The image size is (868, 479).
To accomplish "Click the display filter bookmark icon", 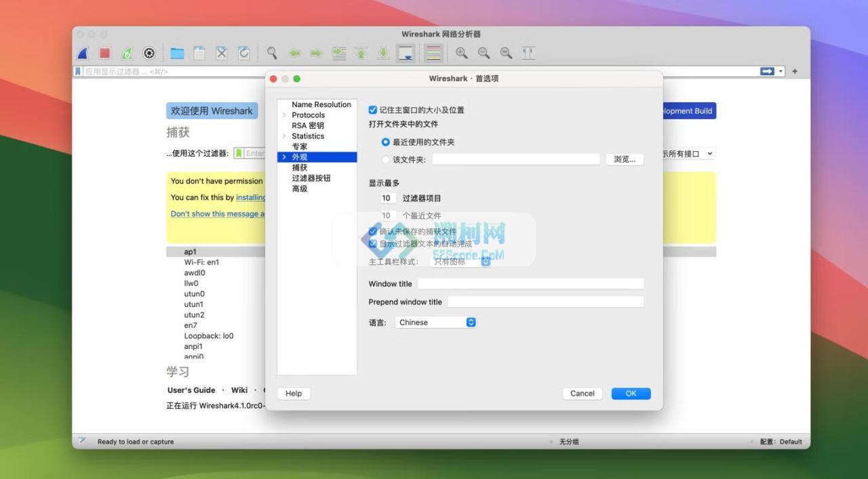I will (78, 71).
